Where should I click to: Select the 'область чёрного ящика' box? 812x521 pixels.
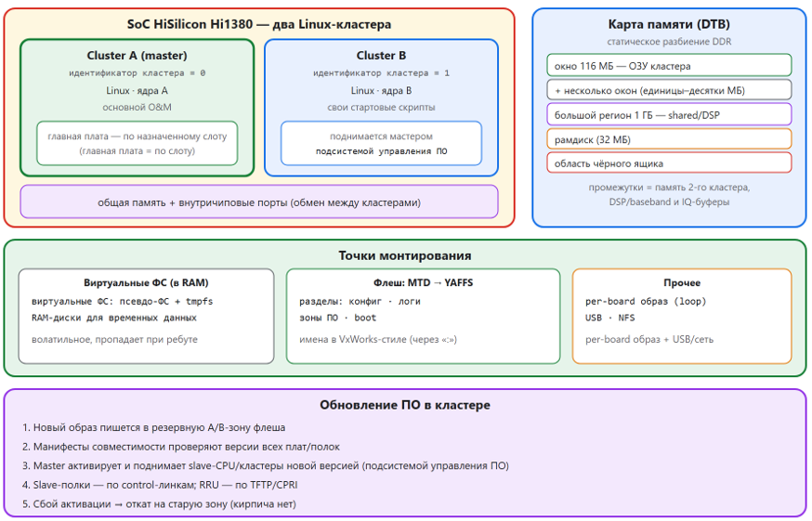pyautogui.click(x=669, y=163)
